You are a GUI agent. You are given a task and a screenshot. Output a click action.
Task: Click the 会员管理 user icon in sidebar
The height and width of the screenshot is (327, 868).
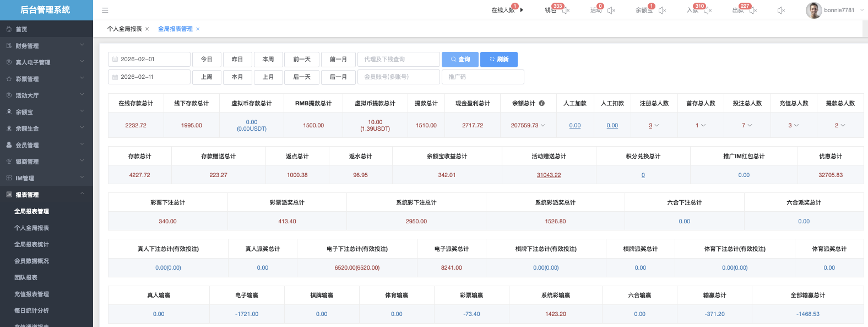pyautogui.click(x=9, y=145)
